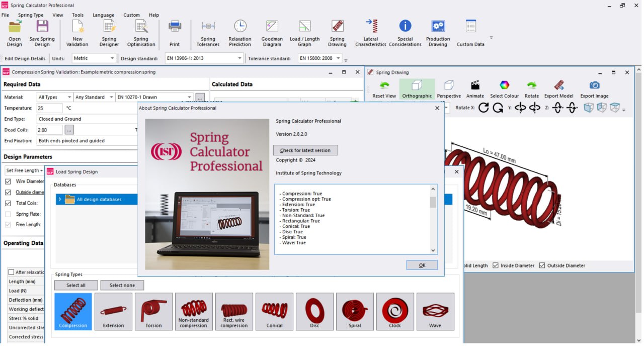644x362 pixels.
Task: Click the Temperature input field
Action: 49,108
